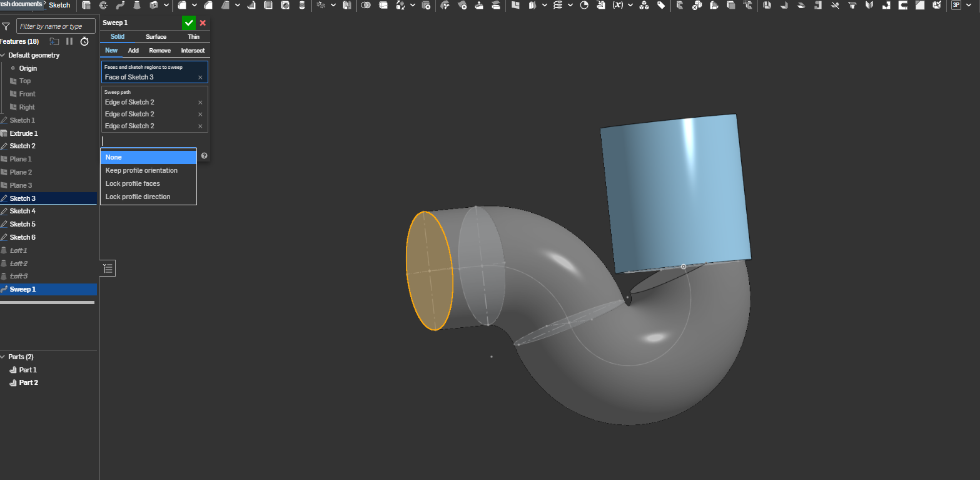
Task: Choose None from the orientation dropdown
Action: click(x=148, y=157)
